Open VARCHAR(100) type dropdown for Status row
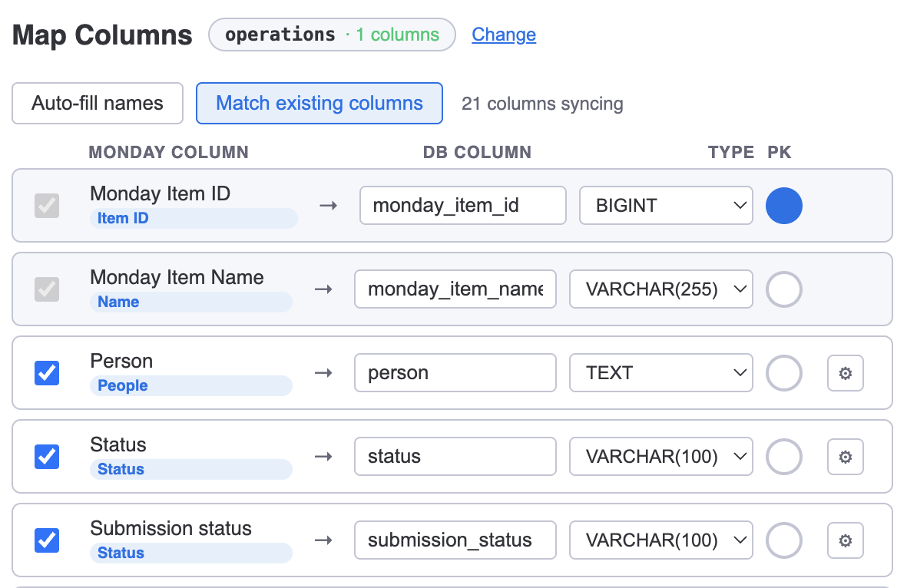This screenshot has height=588, width=917. pos(660,457)
